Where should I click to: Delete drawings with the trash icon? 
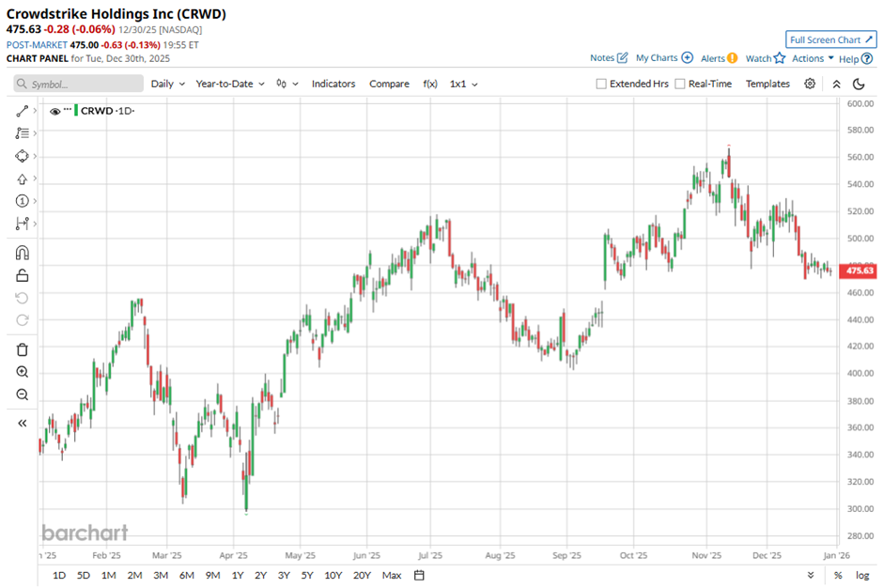[x=22, y=349]
